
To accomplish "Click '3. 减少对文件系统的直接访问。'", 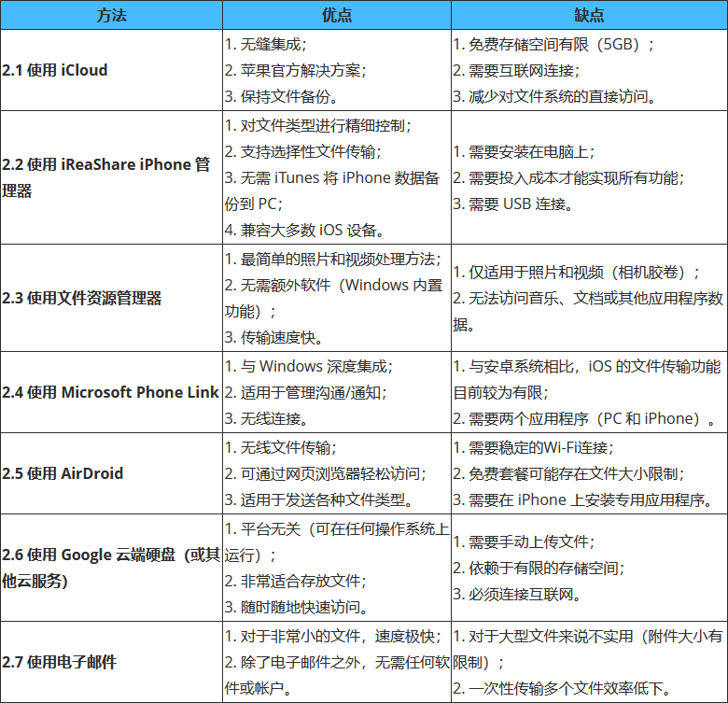I will pyautogui.click(x=554, y=96).
